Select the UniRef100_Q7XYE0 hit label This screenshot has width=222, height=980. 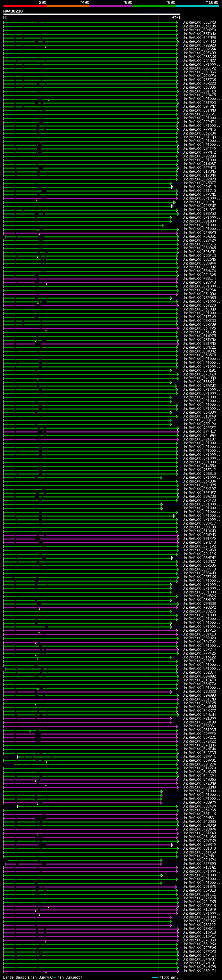(199, 76)
